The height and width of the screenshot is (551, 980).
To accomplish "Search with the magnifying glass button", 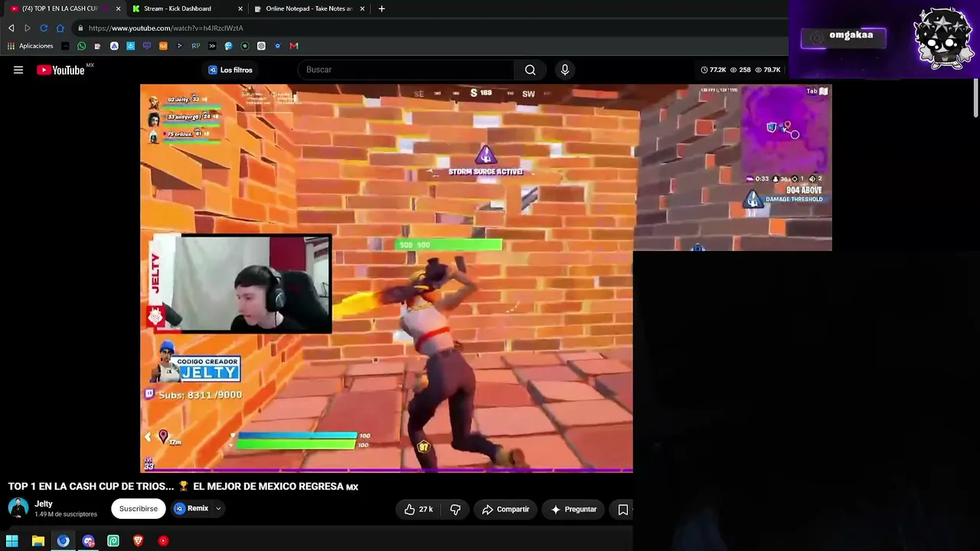I will click(530, 70).
